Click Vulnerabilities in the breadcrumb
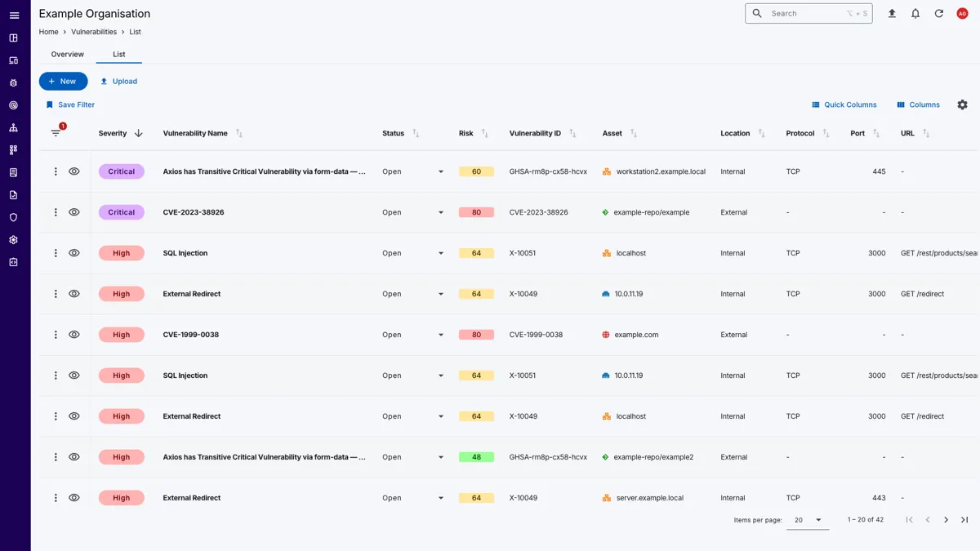 (94, 32)
